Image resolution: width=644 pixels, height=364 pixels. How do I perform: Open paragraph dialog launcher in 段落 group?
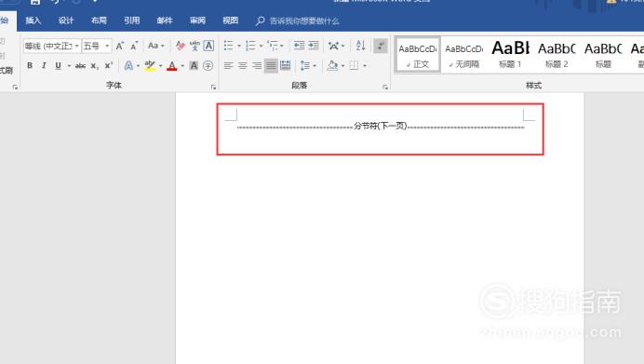(x=385, y=88)
